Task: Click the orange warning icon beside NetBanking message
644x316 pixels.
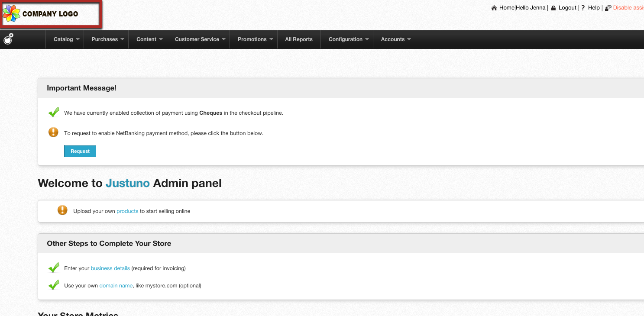Action: pyautogui.click(x=53, y=132)
